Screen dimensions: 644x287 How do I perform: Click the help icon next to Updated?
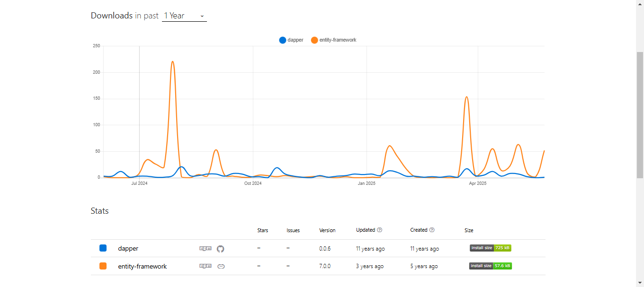tap(381, 230)
